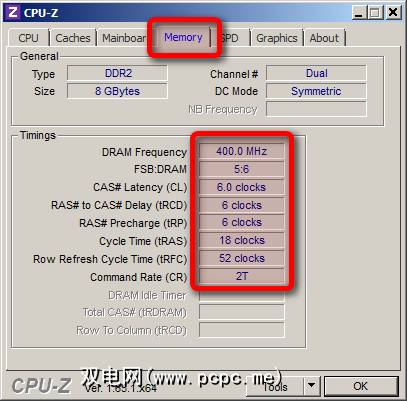Click the DRAM Frequency 400.0 MHz field
The height and width of the screenshot is (401, 407).
click(x=242, y=151)
